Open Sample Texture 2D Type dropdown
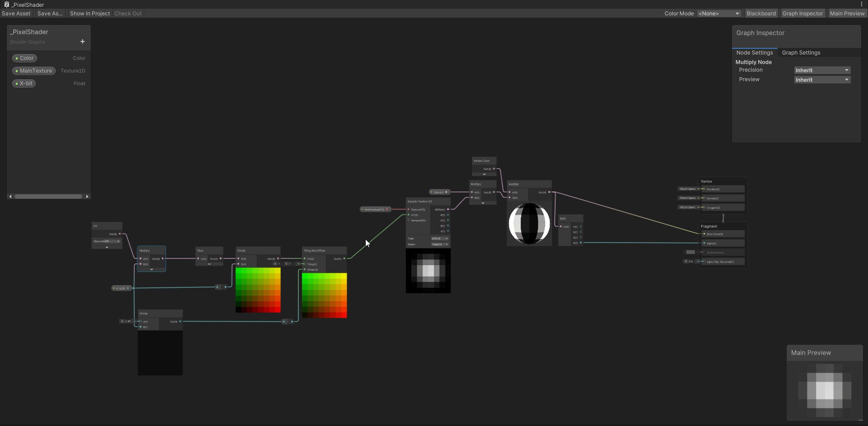The image size is (868, 426). point(439,239)
